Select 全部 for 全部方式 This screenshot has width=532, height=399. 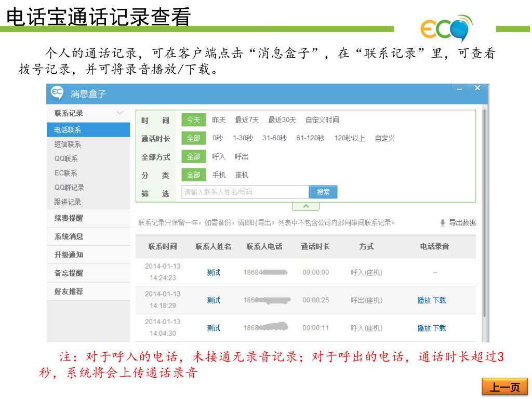pos(193,156)
